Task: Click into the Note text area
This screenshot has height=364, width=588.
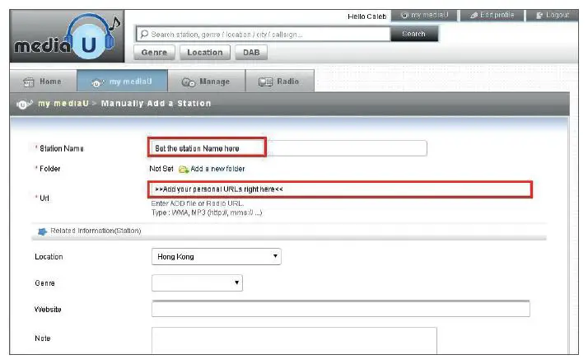Action: [294, 340]
